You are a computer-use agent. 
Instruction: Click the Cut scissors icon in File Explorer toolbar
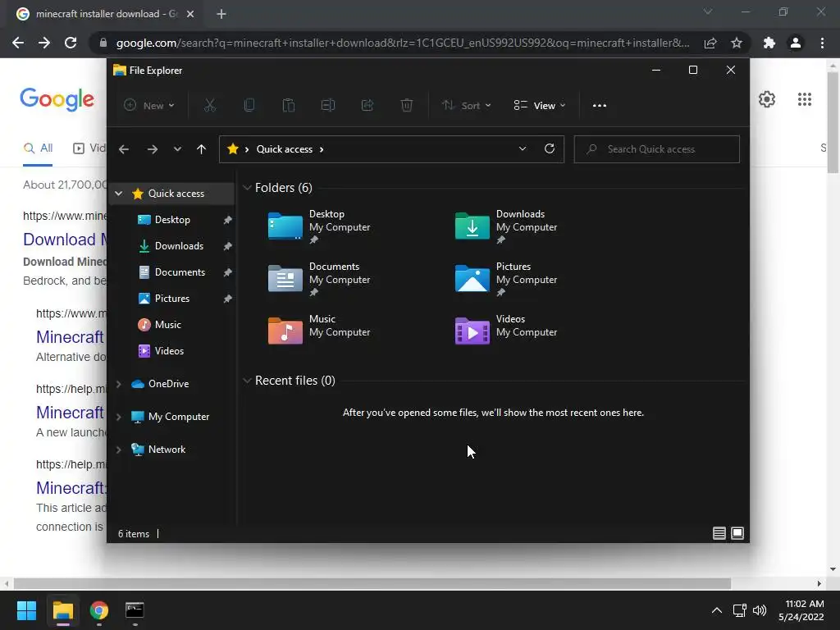point(209,106)
